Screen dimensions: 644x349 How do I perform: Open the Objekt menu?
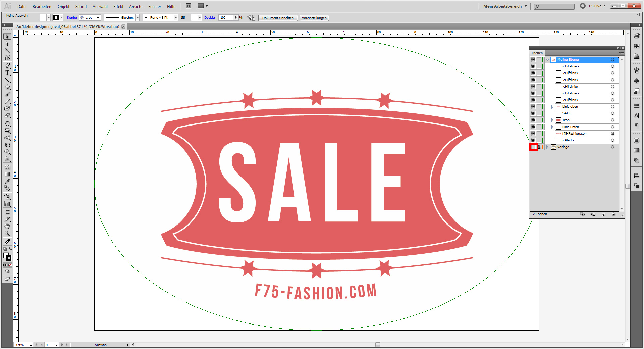(63, 6)
